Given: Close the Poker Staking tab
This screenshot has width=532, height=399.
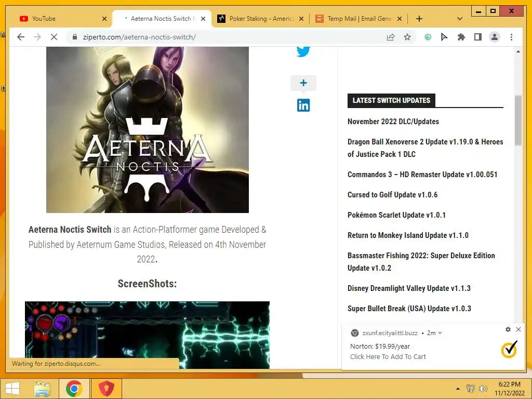Looking at the screenshot, I should pos(301,19).
